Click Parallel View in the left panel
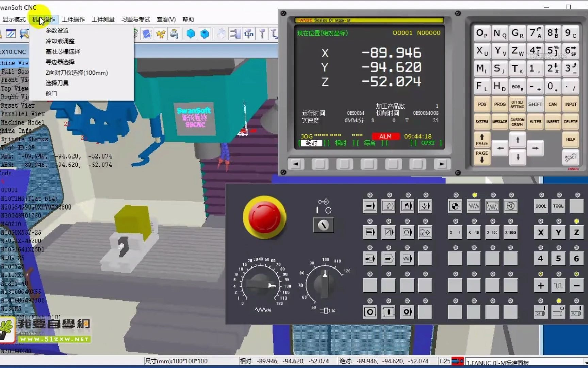The width and height of the screenshot is (588, 368). tap(22, 114)
